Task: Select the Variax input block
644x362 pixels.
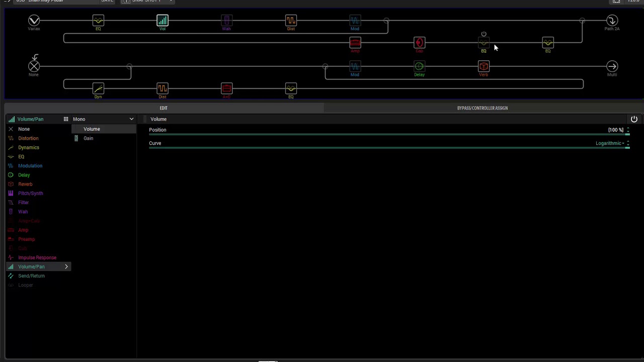Action: click(34, 21)
